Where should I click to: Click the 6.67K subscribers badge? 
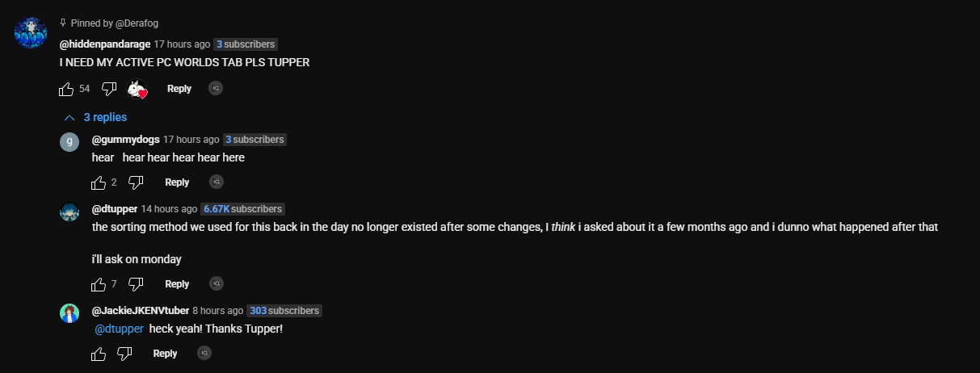(x=242, y=208)
